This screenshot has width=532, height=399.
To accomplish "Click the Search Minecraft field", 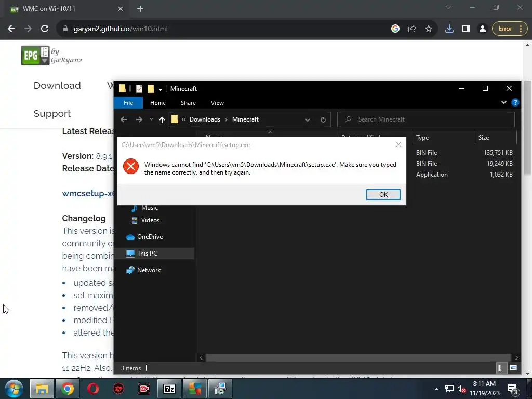I will (x=426, y=119).
